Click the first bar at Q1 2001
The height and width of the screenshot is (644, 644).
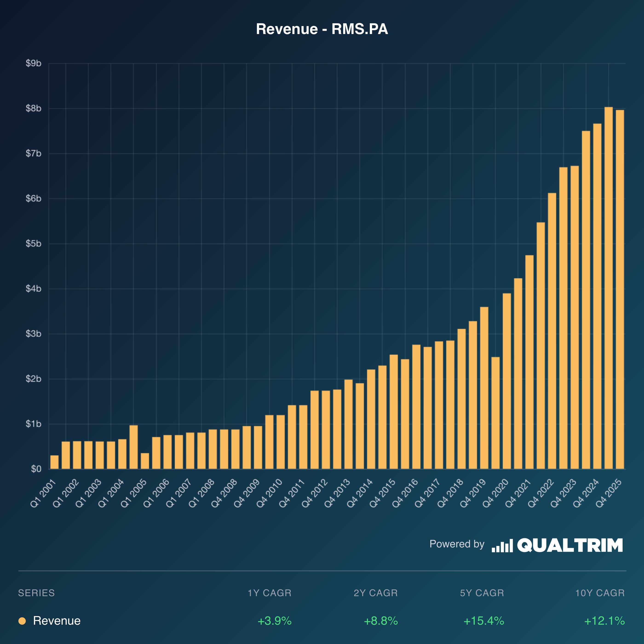(x=54, y=462)
